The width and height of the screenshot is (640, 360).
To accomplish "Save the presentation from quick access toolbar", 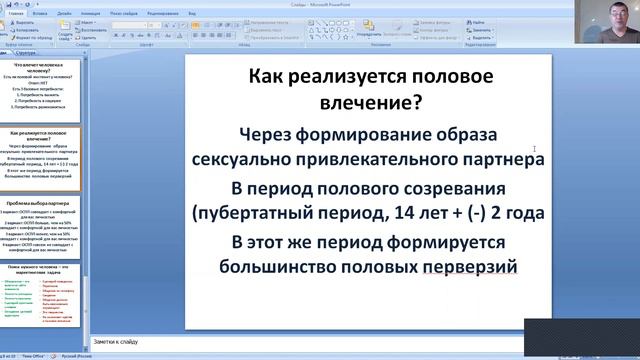I will click(9, 4).
